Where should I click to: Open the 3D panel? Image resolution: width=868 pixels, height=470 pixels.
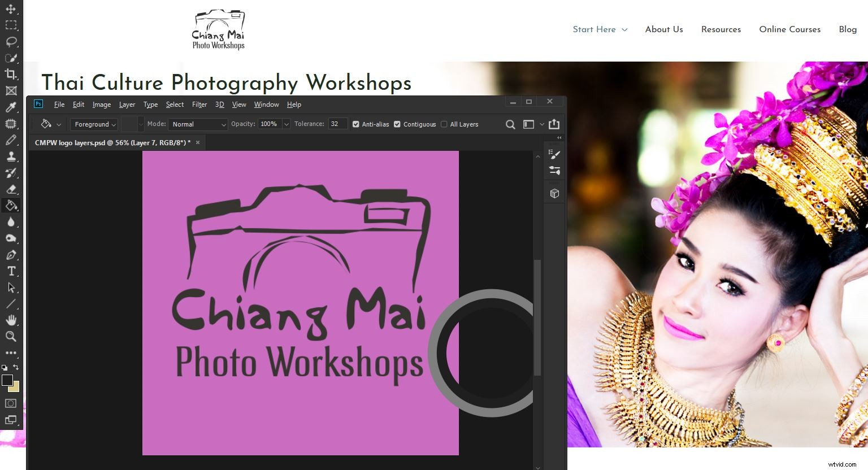click(x=554, y=192)
